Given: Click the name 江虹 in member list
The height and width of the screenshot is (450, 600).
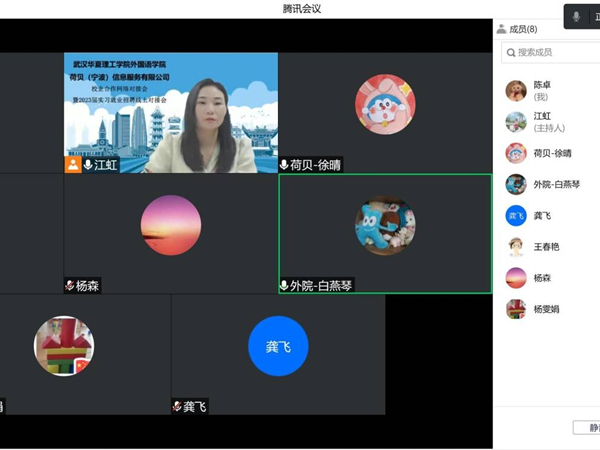Looking at the screenshot, I should coord(542,116).
